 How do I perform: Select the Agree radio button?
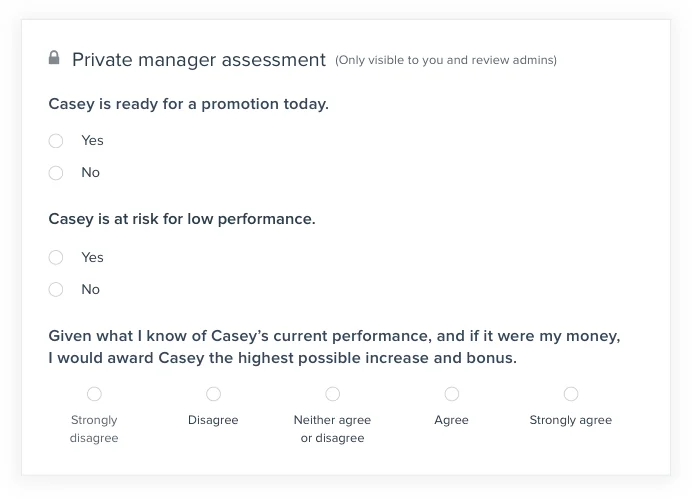point(452,394)
